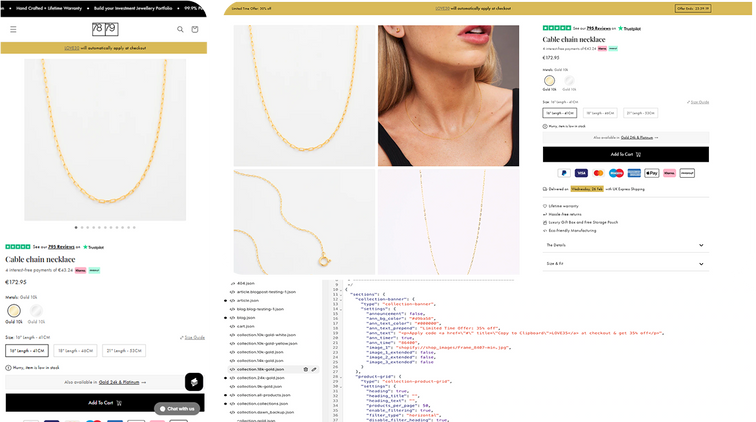Open the Chat with us widget
756x422 pixels.
pyautogui.click(x=176, y=408)
